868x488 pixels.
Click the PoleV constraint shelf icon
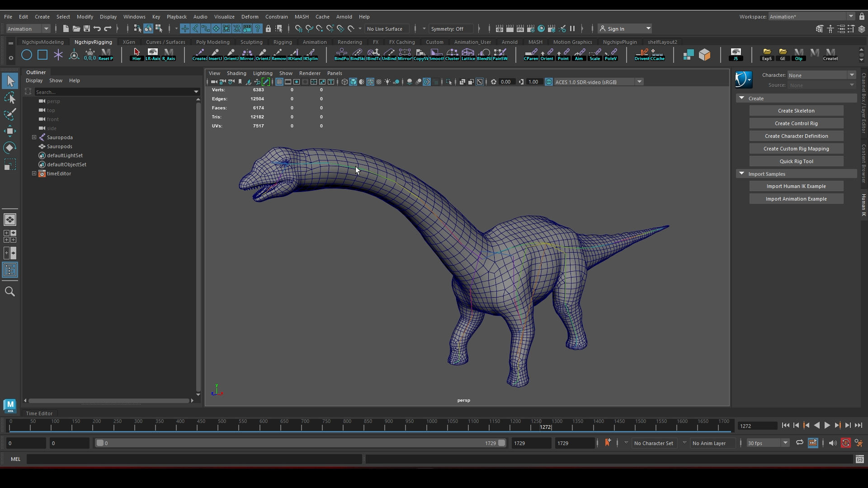(610, 55)
